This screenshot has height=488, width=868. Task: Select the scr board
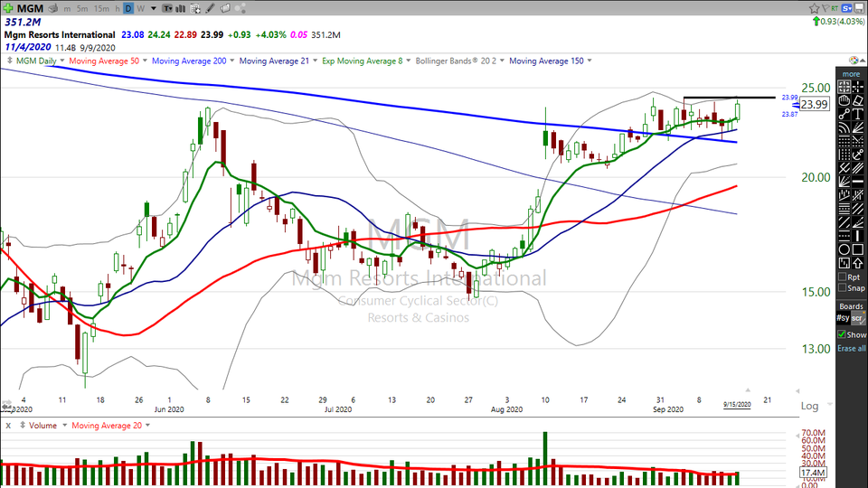[857, 318]
